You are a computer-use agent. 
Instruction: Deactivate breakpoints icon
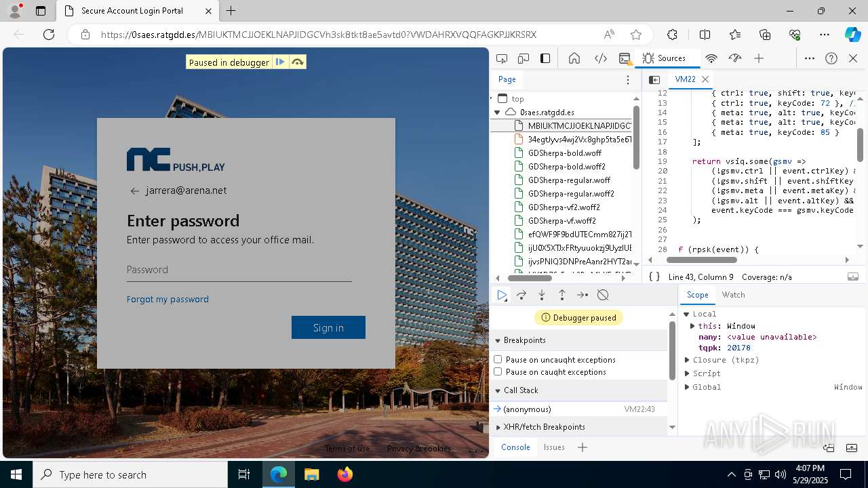[603, 295]
